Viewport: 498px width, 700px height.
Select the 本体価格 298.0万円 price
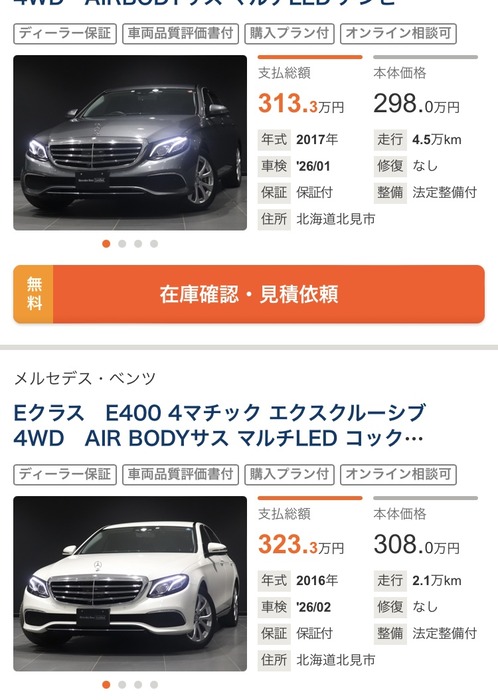416,104
